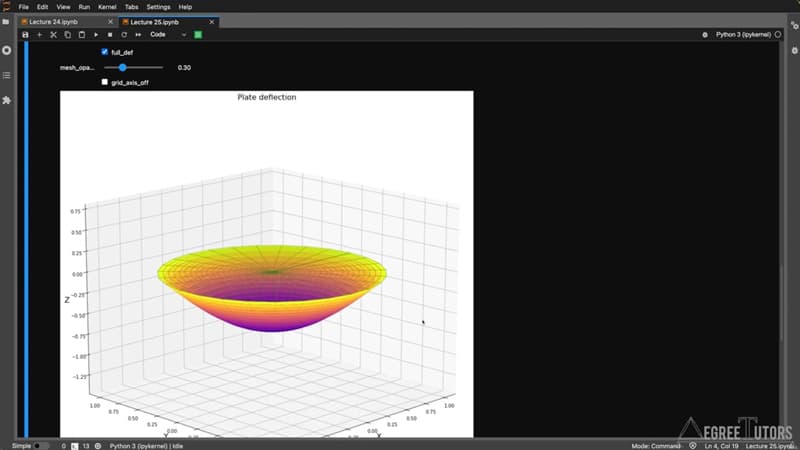The image size is (800, 450).
Task: Close the Lecture 24.ipynb tab
Action: [110, 22]
